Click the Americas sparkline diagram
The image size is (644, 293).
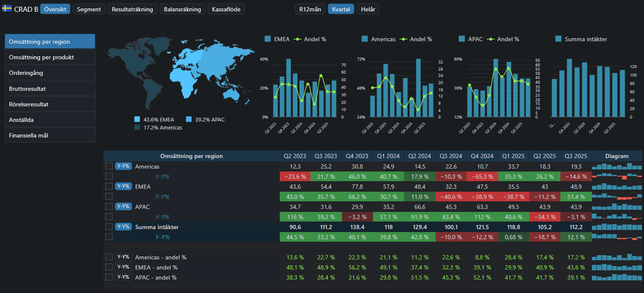click(x=617, y=166)
